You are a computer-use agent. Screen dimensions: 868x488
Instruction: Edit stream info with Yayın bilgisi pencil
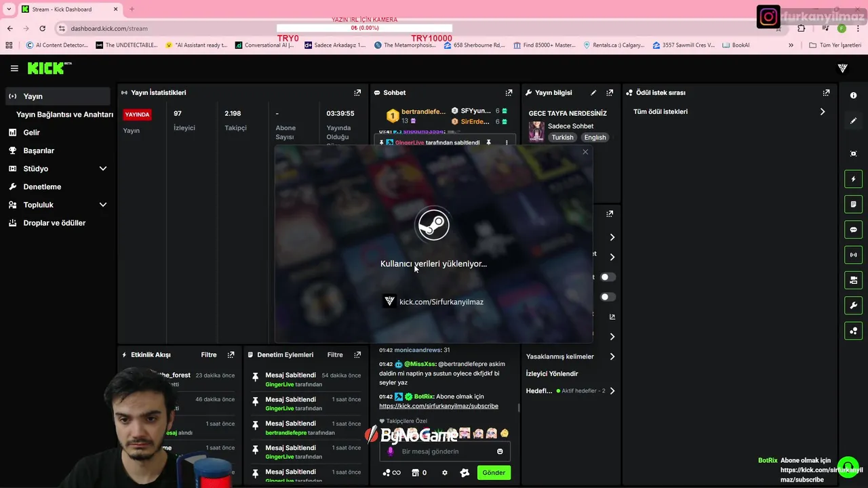(x=593, y=93)
